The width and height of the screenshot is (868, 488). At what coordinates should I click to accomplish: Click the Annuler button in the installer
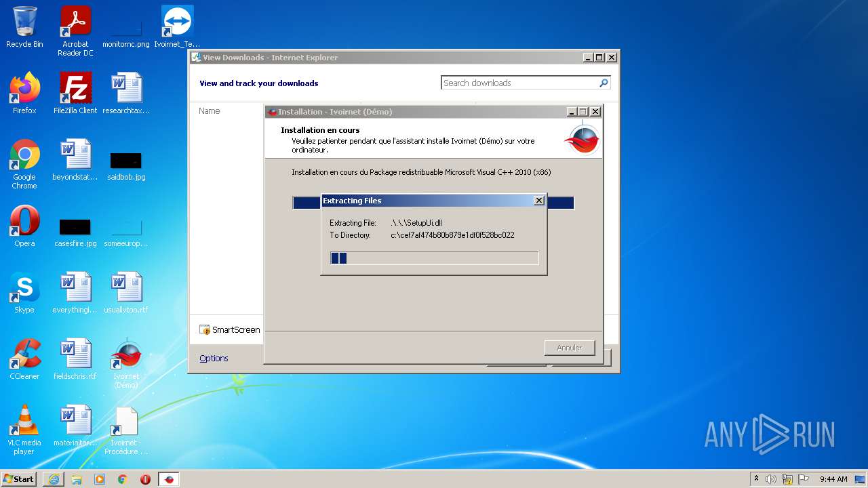570,348
